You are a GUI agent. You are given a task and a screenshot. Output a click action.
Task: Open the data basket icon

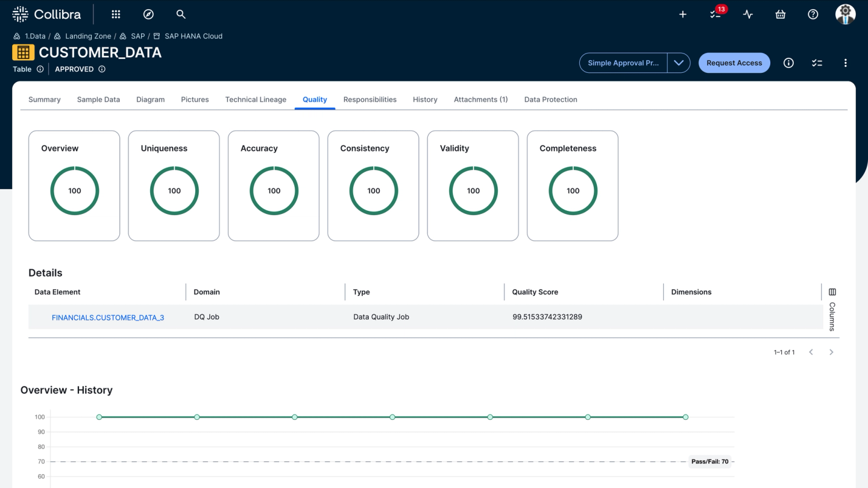781,14
